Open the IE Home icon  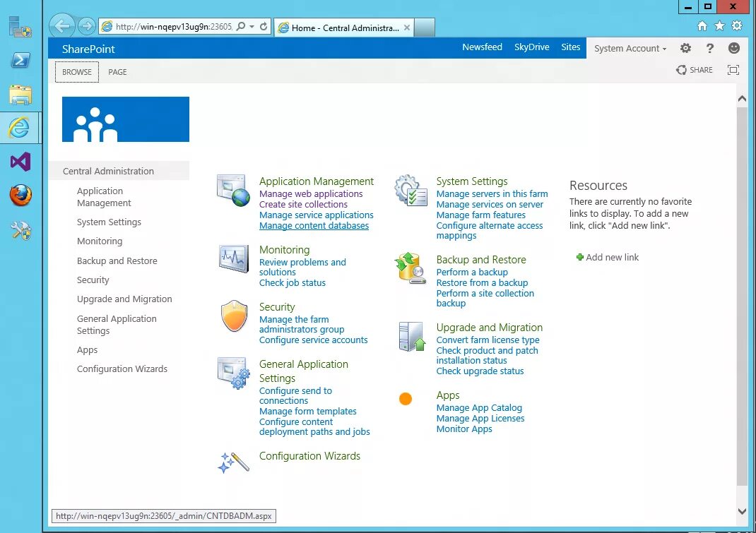[x=702, y=26]
